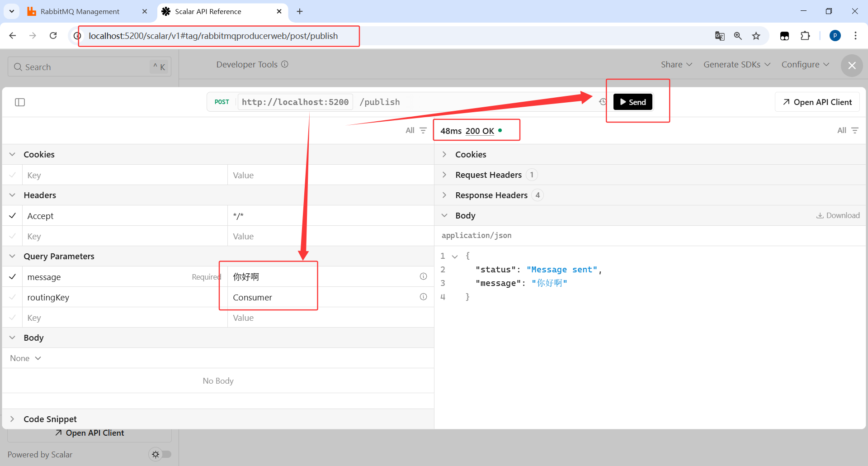Open the zoom magnifier icon

point(738,36)
